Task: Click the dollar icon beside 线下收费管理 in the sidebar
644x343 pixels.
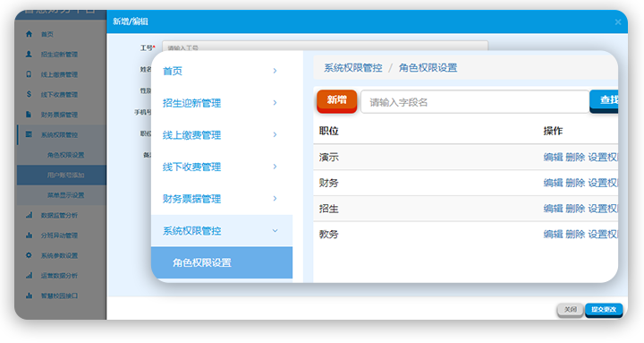Action: click(29, 94)
